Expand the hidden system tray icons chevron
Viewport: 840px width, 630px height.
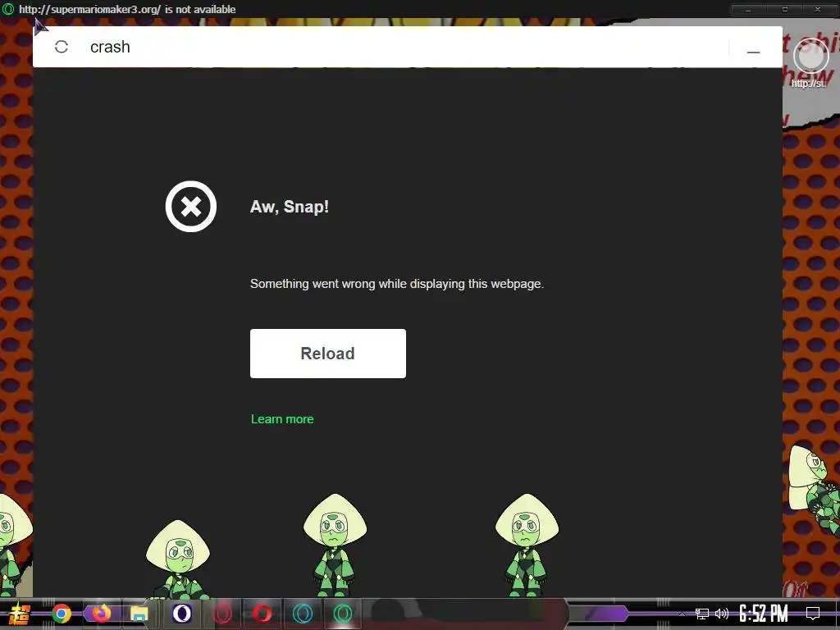click(682, 614)
